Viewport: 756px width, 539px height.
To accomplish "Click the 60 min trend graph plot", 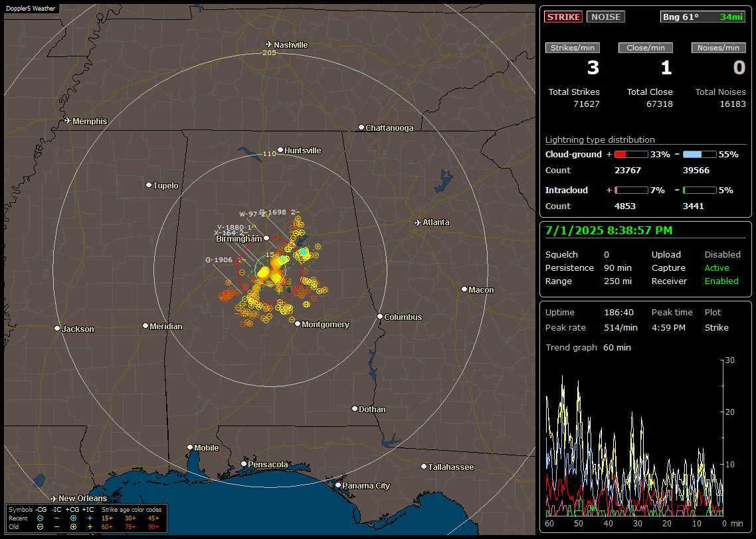I will (x=634, y=438).
